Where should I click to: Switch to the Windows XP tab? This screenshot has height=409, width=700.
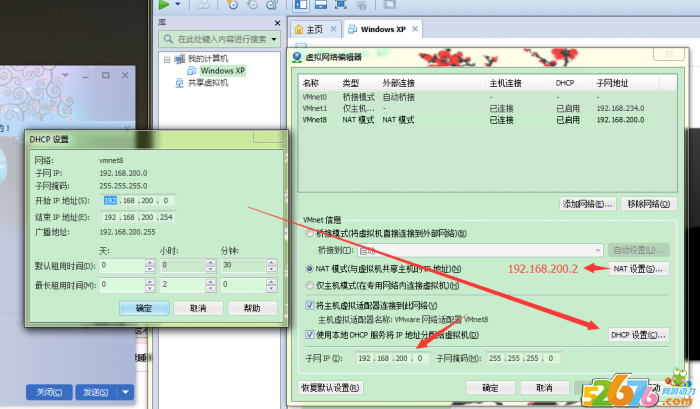(383, 29)
